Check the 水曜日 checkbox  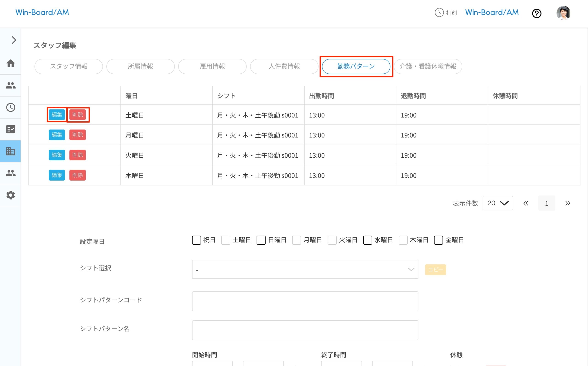(x=367, y=240)
